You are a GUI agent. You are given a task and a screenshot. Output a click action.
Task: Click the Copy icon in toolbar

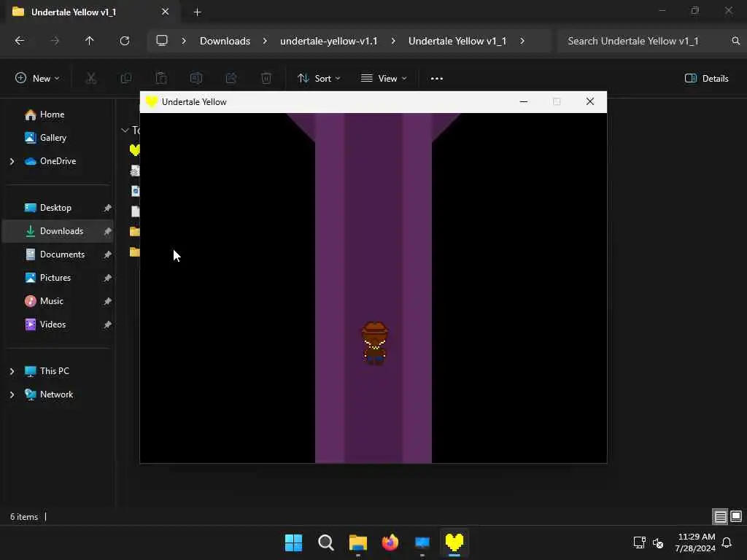[125, 78]
